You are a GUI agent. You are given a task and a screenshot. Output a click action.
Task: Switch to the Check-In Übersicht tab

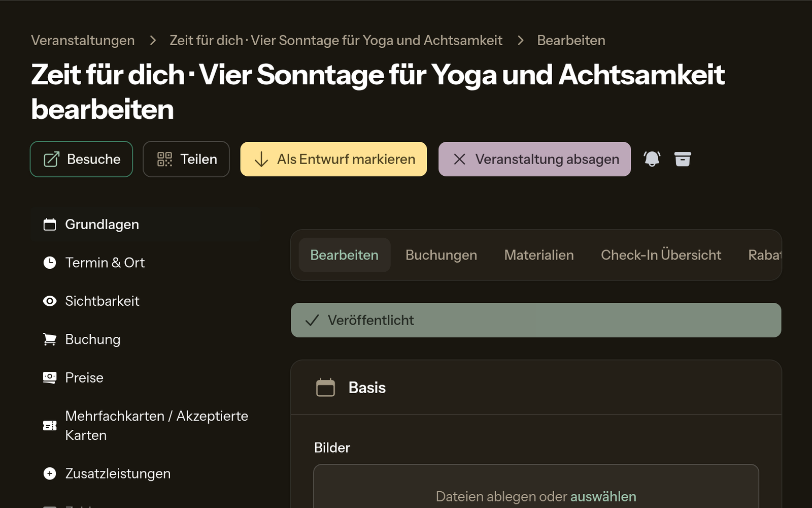coord(661,255)
